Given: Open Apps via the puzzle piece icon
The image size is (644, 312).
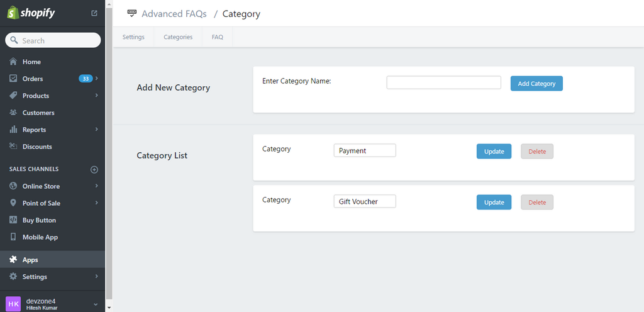Looking at the screenshot, I should tap(14, 259).
